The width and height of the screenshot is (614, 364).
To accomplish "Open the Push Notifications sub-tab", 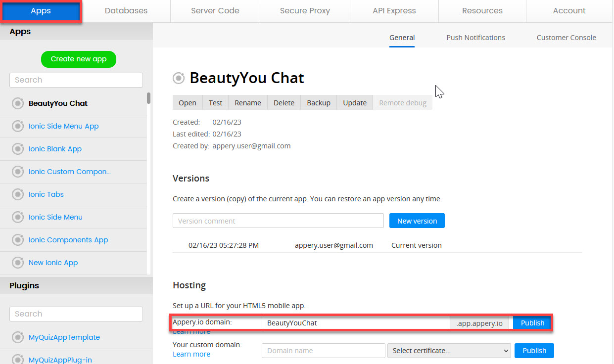I will tap(476, 38).
